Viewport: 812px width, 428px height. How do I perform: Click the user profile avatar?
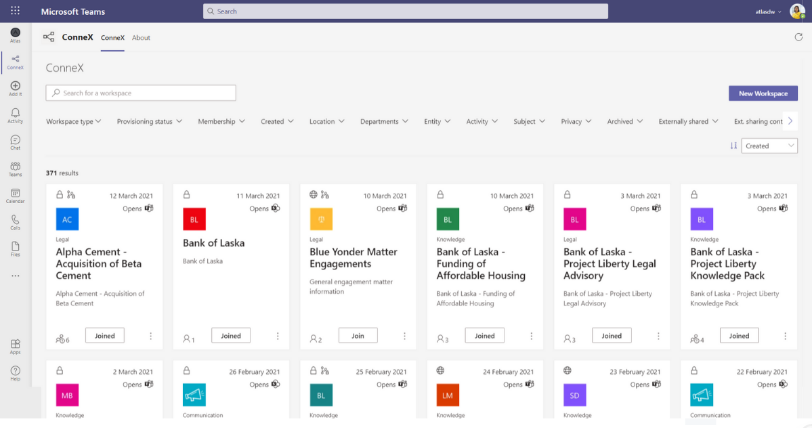coord(796,11)
